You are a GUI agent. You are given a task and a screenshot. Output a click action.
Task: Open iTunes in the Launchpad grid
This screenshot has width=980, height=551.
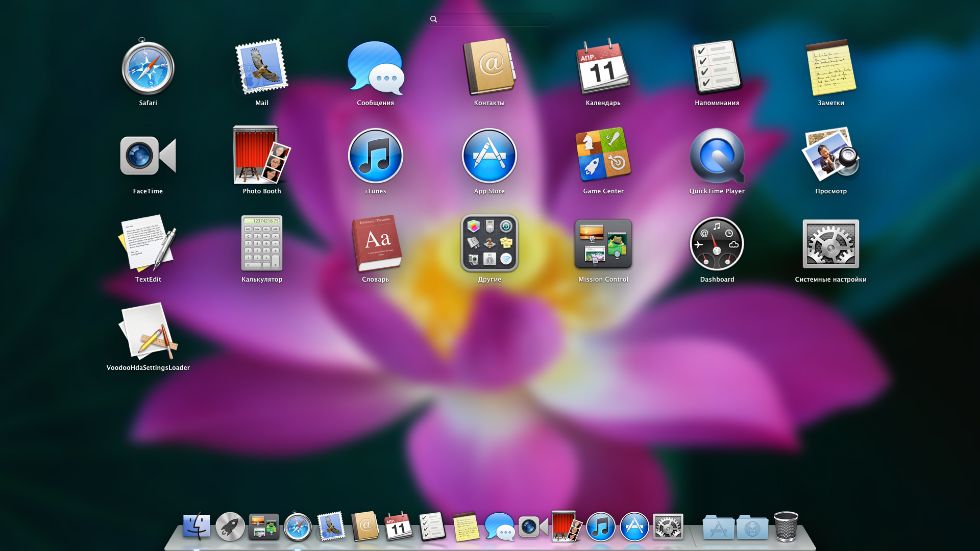(x=376, y=156)
